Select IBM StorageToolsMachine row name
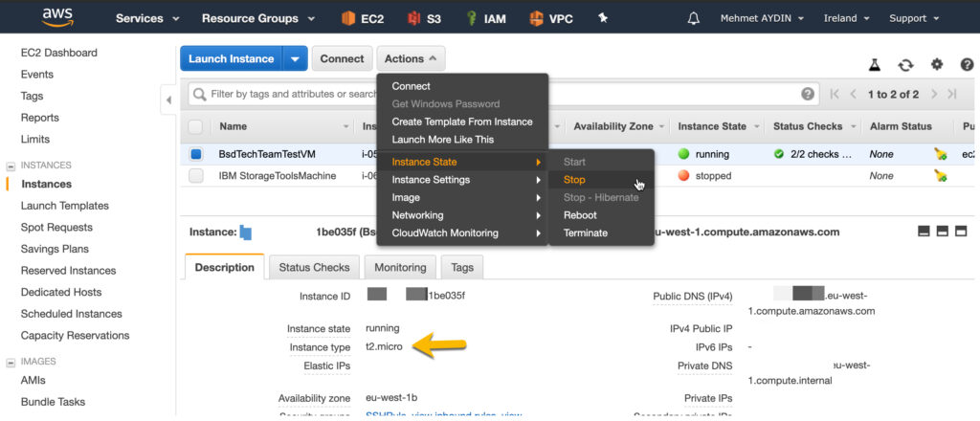Screen dimensions: 980x421 tap(278, 176)
